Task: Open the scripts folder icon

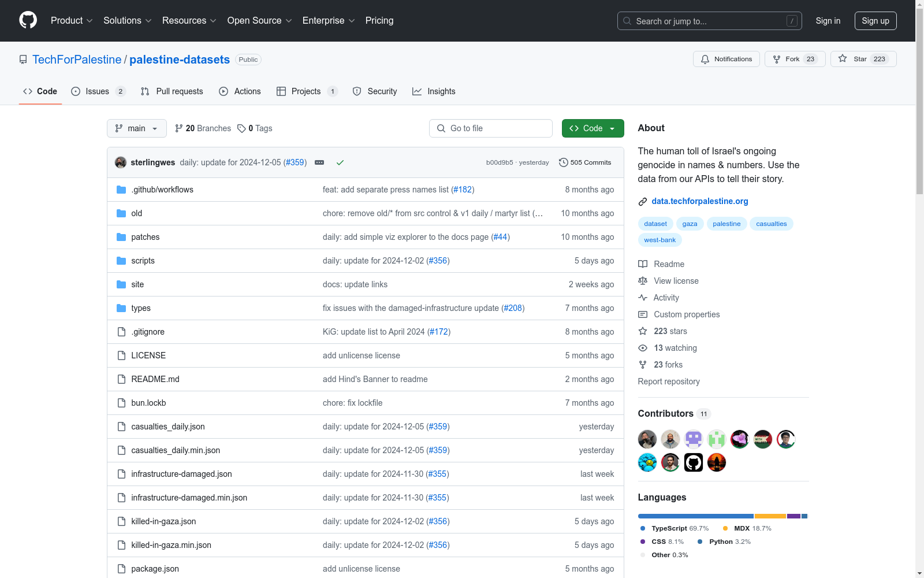Action: click(x=121, y=261)
